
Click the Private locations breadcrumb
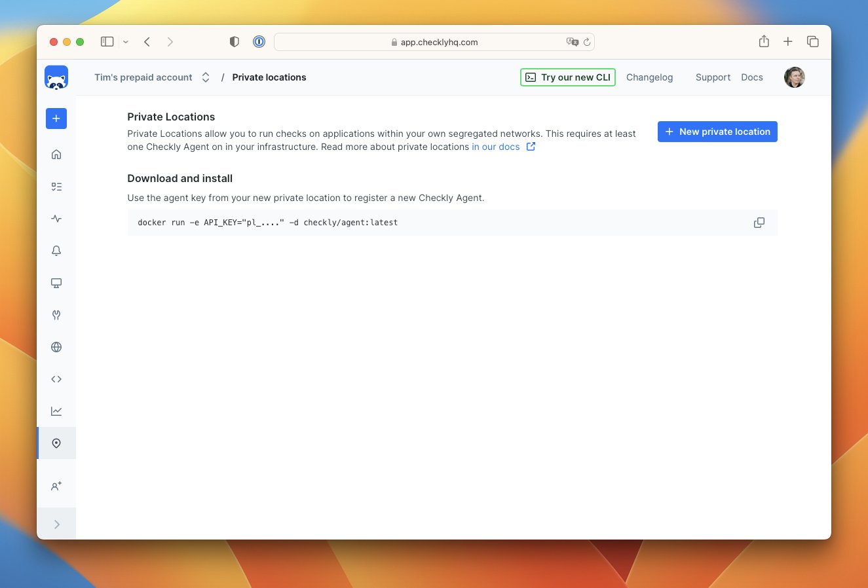click(x=269, y=77)
